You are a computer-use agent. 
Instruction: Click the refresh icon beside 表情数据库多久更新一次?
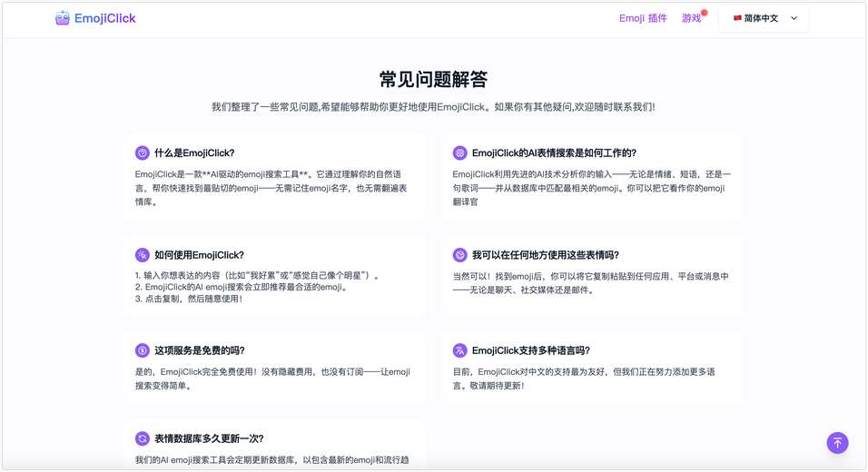click(143, 438)
